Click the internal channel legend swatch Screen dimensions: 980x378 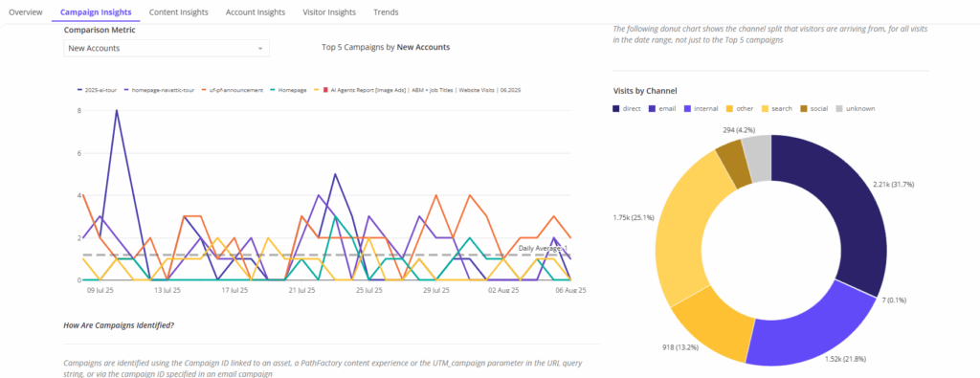coord(689,109)
